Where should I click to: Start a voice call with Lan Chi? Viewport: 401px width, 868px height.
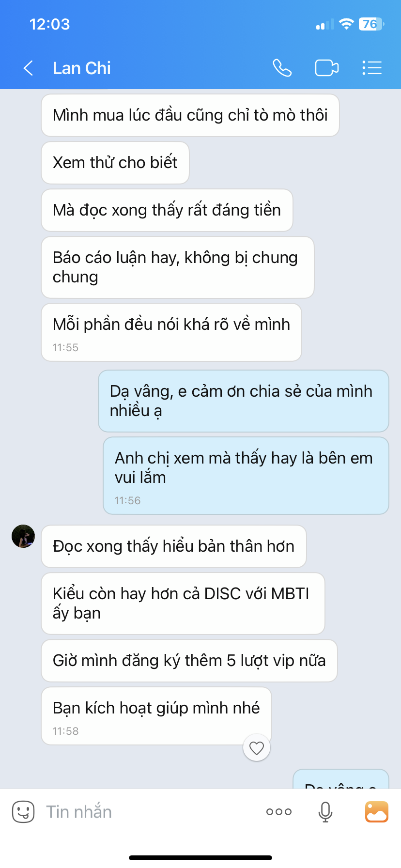pos(282,68)
